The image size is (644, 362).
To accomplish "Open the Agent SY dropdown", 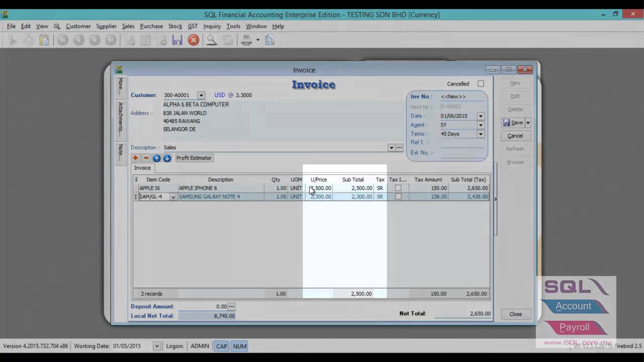I will pos(480,125).
